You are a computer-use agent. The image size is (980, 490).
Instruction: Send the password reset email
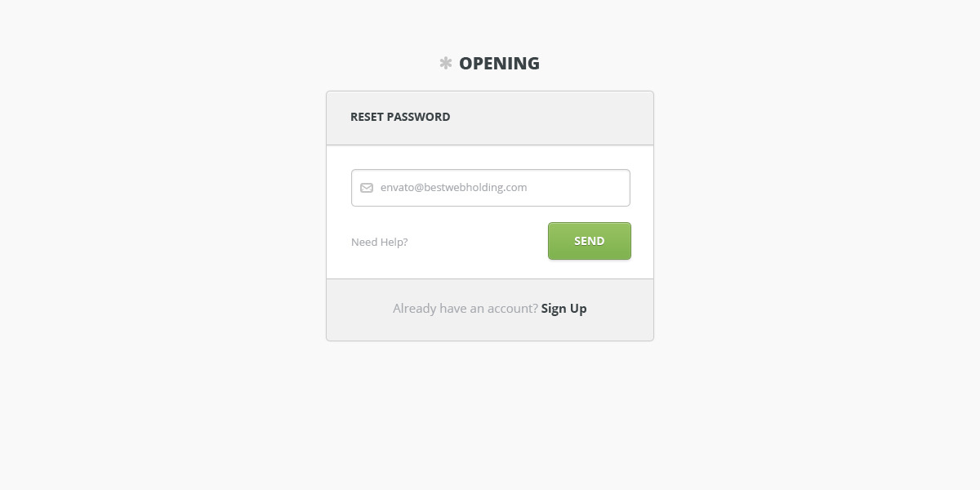590,241
